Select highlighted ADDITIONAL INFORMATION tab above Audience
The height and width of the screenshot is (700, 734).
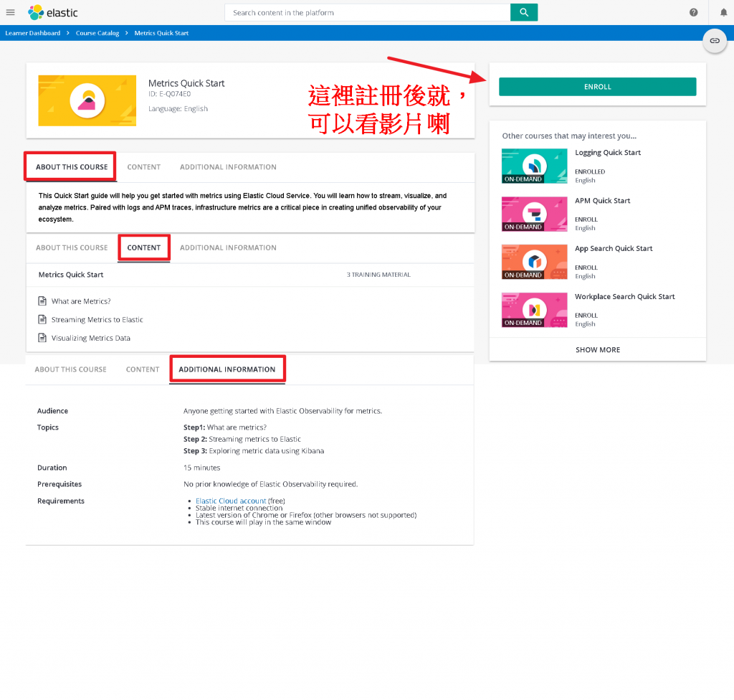coord(227,369)
